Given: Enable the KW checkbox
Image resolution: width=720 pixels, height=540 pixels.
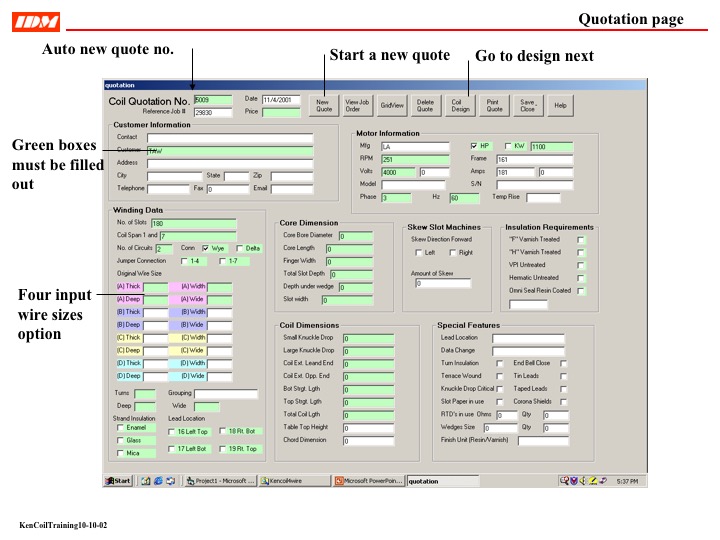Looking at the screenshot, I should click(508, 146).
